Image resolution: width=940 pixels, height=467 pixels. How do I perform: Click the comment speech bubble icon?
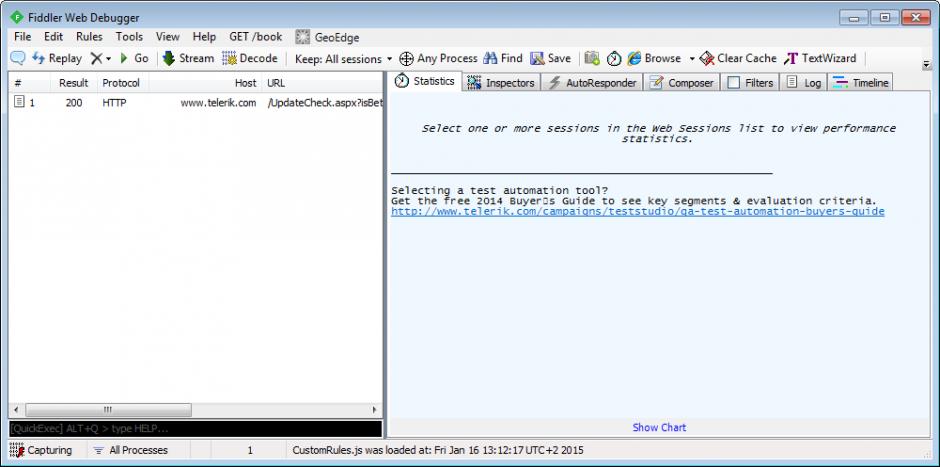pos(18,58)
